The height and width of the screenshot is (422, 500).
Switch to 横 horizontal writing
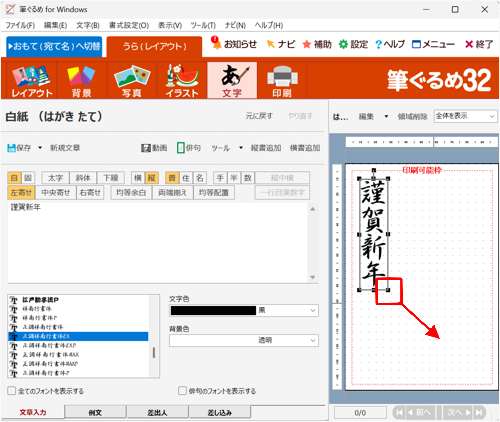138,178
